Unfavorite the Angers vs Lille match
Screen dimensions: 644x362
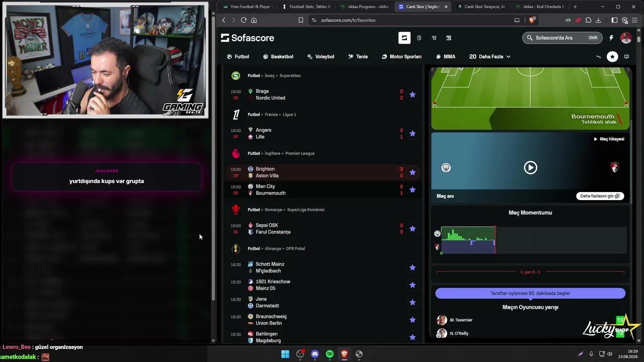(413, 133)
